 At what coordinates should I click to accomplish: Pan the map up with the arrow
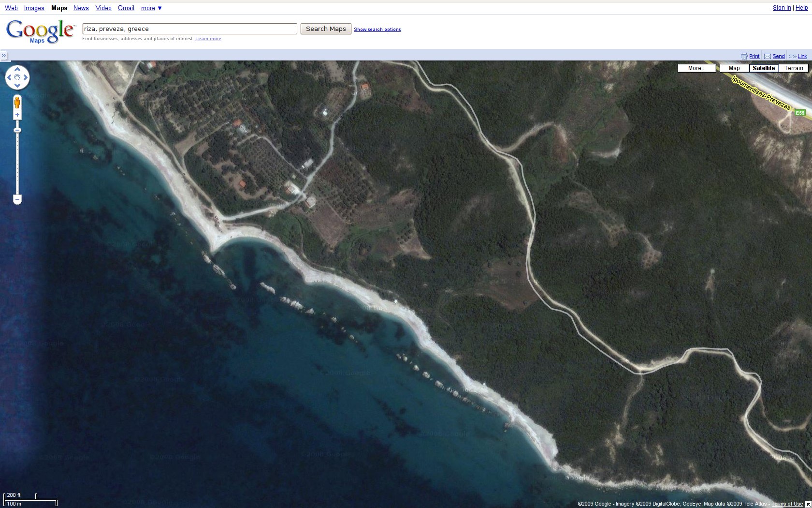pos(17,69)
